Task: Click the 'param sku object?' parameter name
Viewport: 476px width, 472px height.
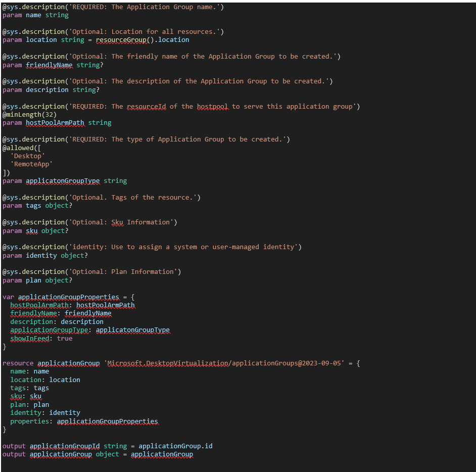Action: pos(31,230)
